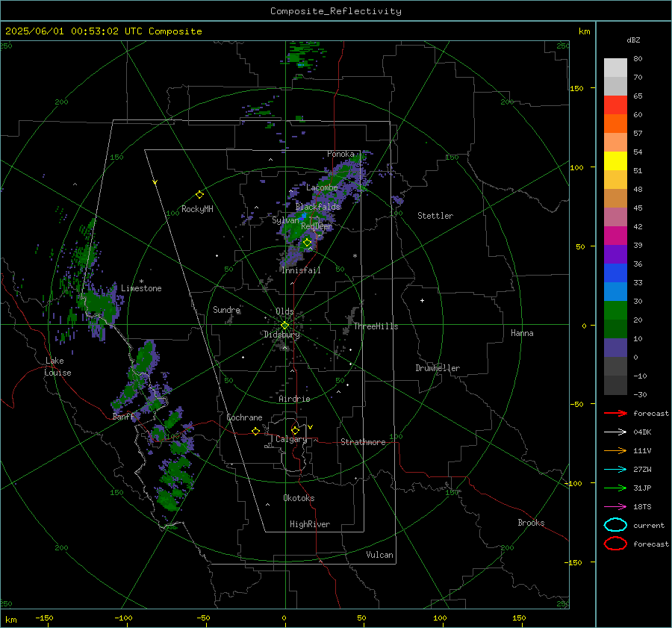Viewport: 672px width, 628px height.
Task: Click the yellow diamond marker above Calgary
Action: [x=295, y=430]
